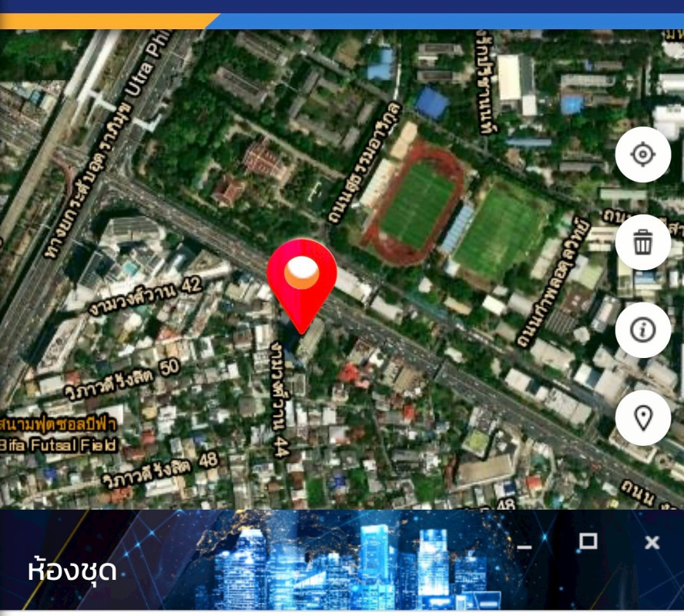Viewport: 684px width, 616px height.
Task: Select the orange tab strip at top
Action: pos(108,21)
